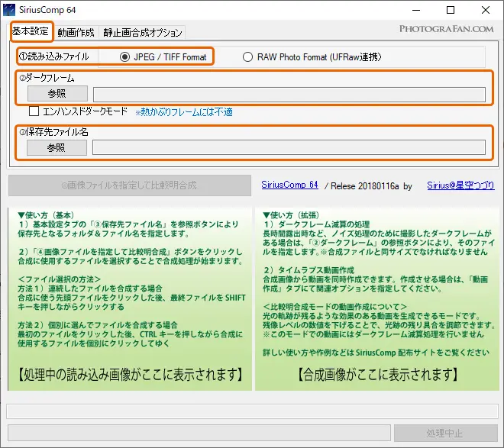504x448 pixels.
Task: Click 画像ファイルを指定して比較明合成 button
Action: click(x=130, y=185)
